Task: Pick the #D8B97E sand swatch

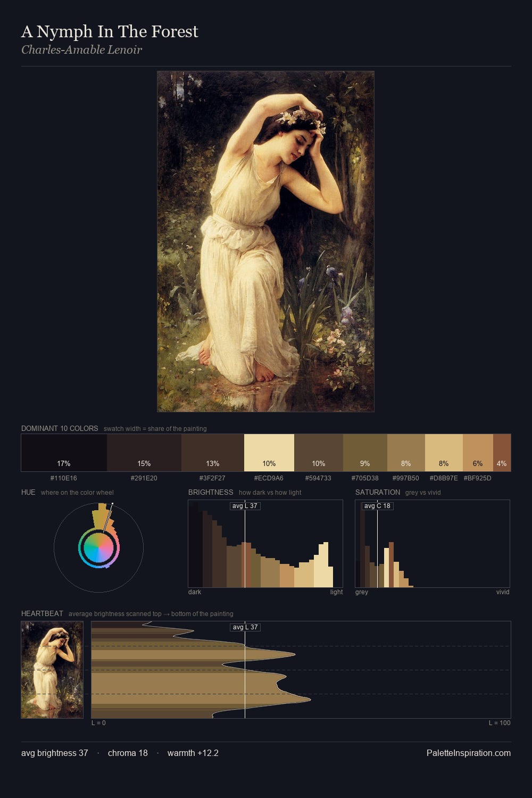Action: click(444, 453)
